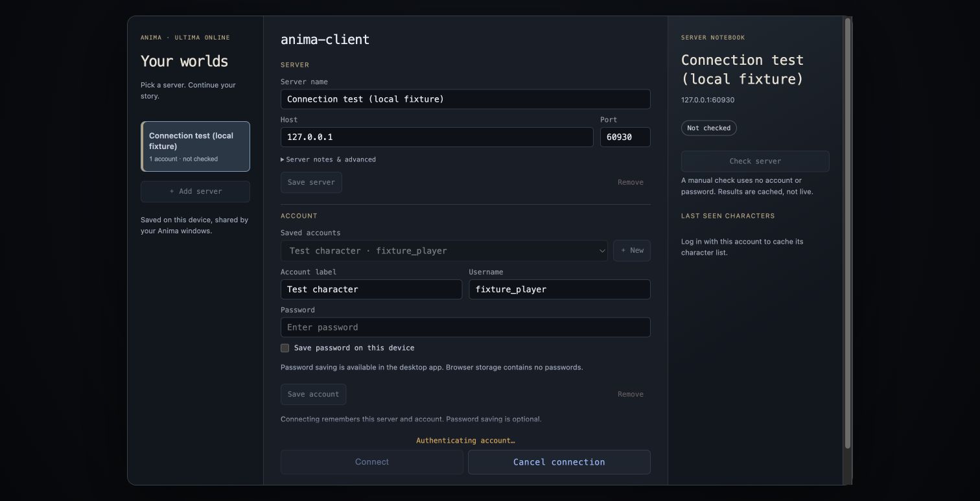Click the Your worlds heading
The height and width of the screenshot is (501, 980).
point(184,62)
